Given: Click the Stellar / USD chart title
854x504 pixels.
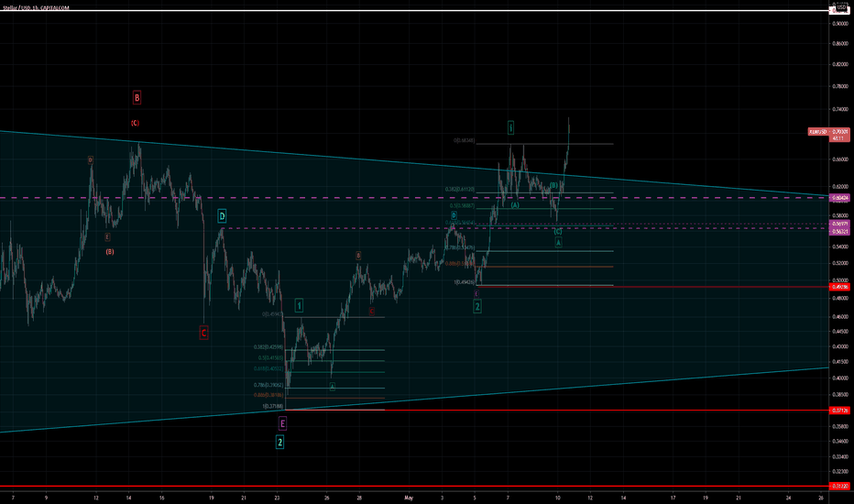Looking at the screenshot, I should (36, 8).
